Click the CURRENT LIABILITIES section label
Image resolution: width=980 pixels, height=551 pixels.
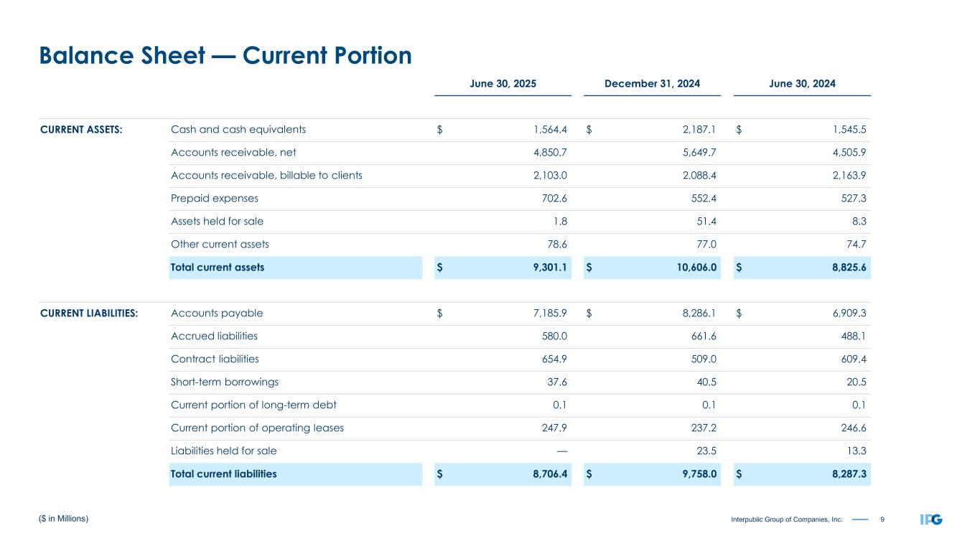pyautogui.click(x=89, y=314)
